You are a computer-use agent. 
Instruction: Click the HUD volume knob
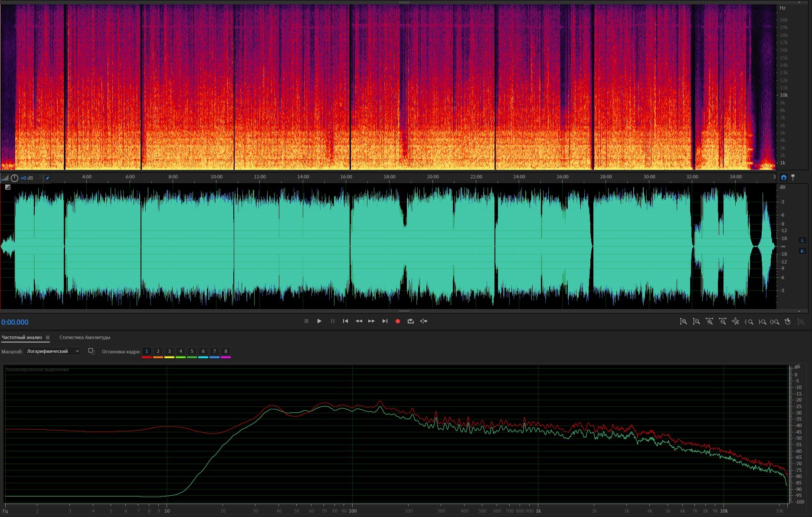[x=14, y=178]
